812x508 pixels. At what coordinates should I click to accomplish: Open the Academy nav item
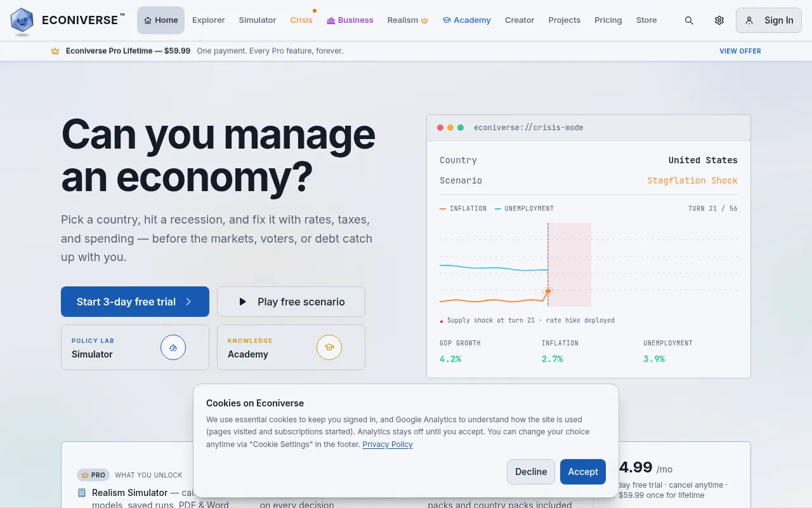click(467, 20)
